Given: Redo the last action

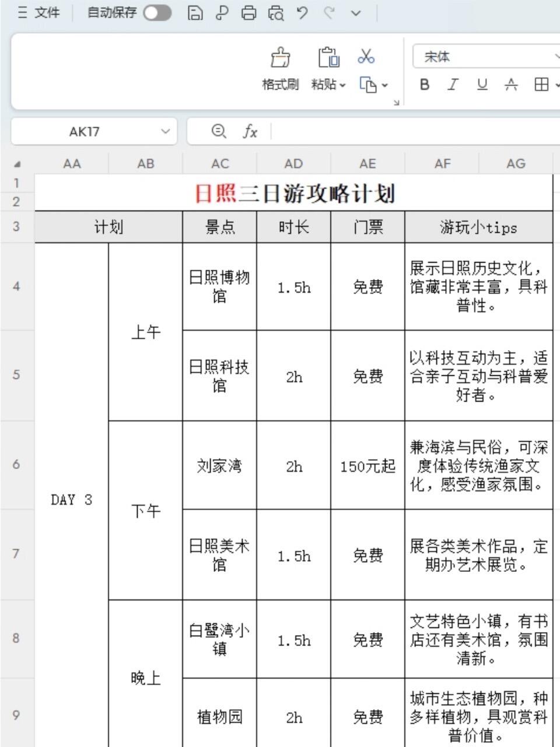Looking at the screenshot, I should (x=330, y=12).
